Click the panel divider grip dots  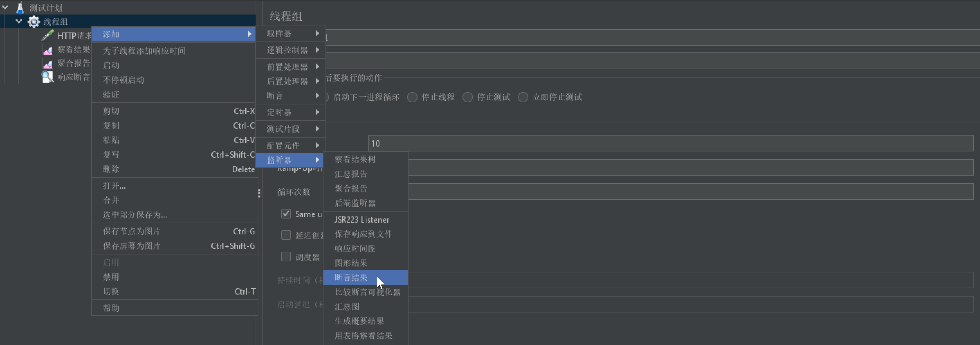pos(259,193)
